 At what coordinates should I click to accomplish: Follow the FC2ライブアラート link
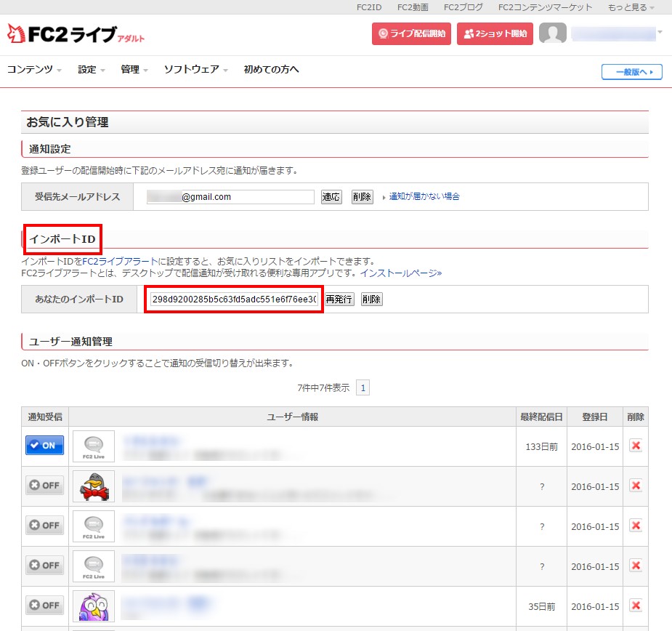tap(120, 261)
